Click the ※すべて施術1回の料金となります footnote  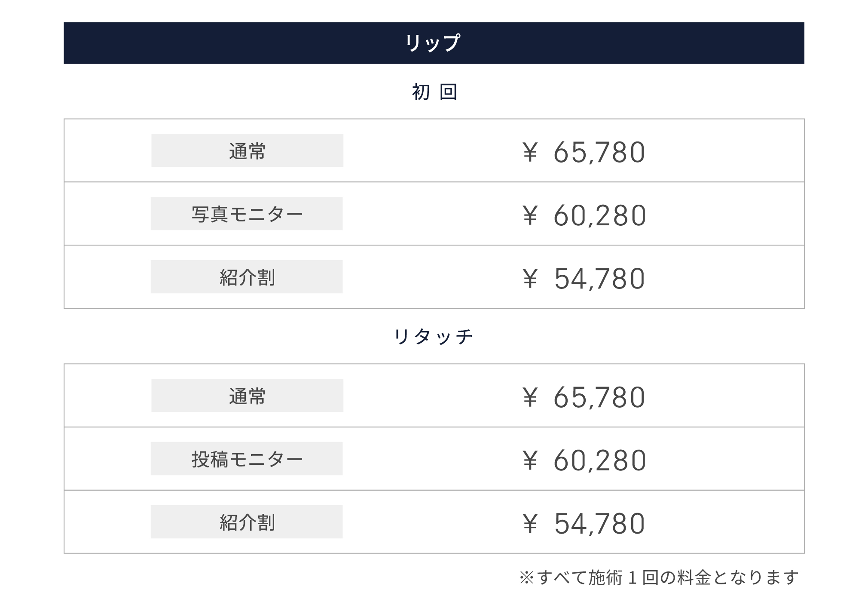pyautogui.click(x=659, y=577)
